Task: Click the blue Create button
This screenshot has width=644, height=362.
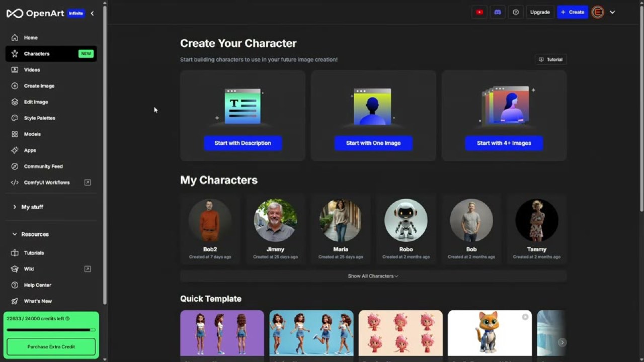Action: (x=573, y=12)
